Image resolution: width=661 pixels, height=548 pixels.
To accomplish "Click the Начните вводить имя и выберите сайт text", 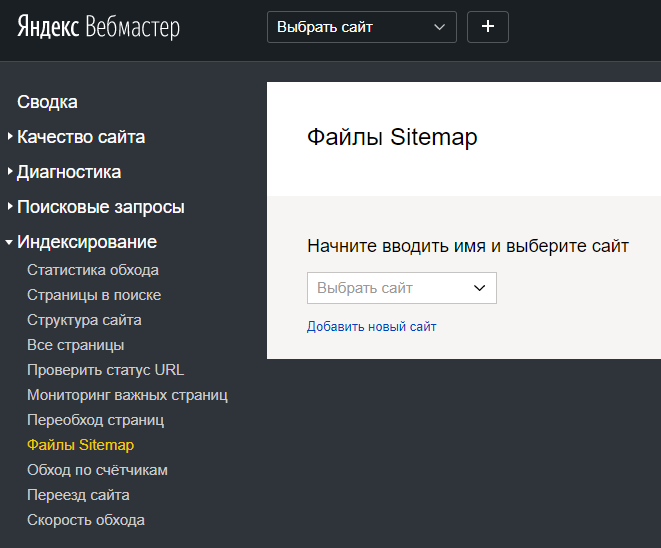I will pos(468,246).
